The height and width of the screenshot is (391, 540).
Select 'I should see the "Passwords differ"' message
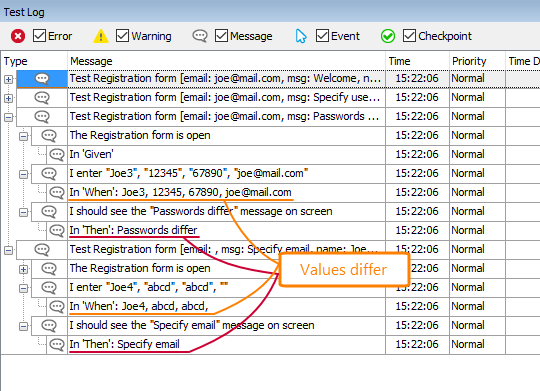201,211
